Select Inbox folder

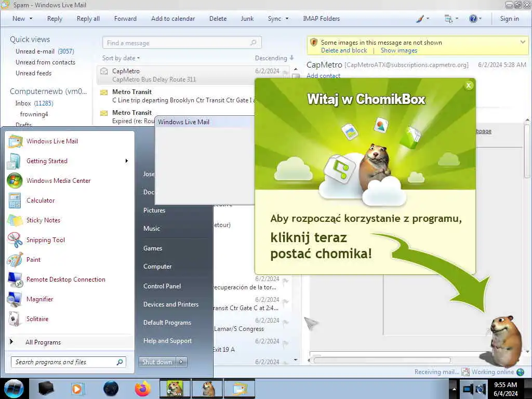tap(34, 103)
